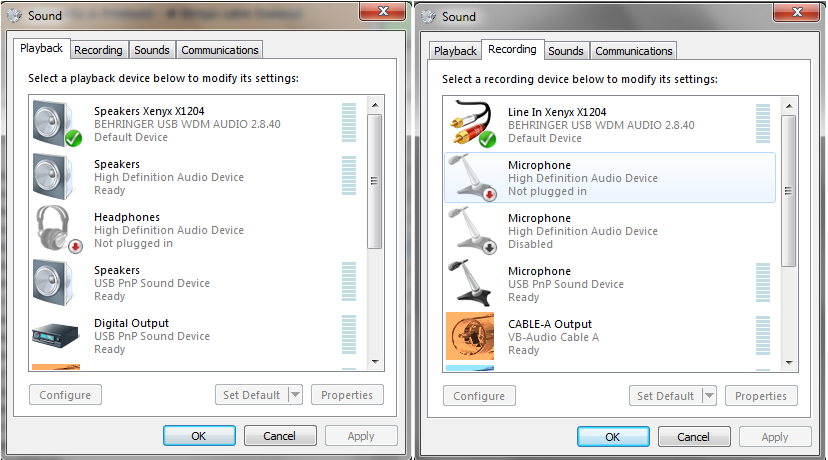Click "Disabled" status text under Microphone

point(530,244)
